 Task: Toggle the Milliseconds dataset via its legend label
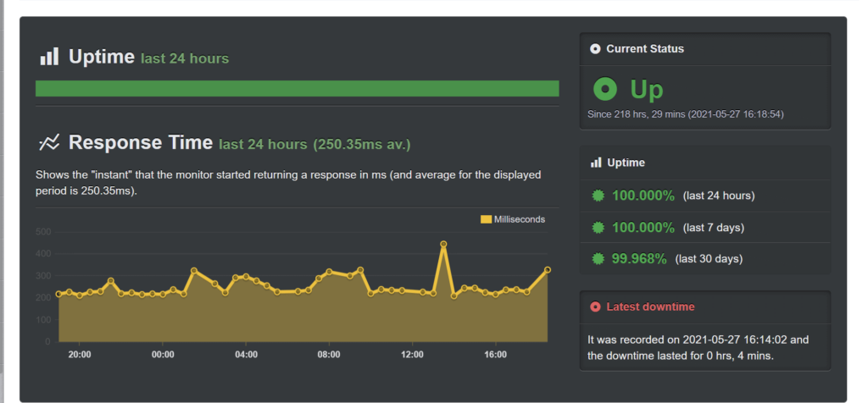point(519,219)
